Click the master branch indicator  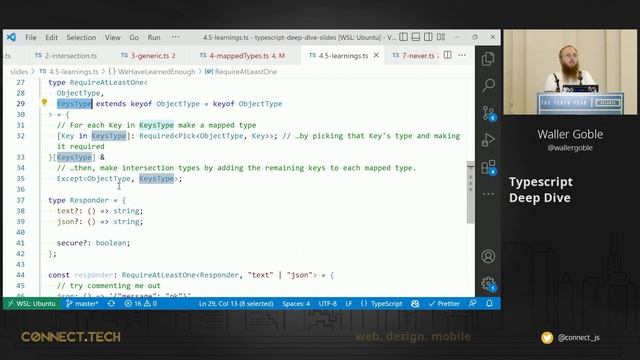pyautogui.click(x=82, y=304)
